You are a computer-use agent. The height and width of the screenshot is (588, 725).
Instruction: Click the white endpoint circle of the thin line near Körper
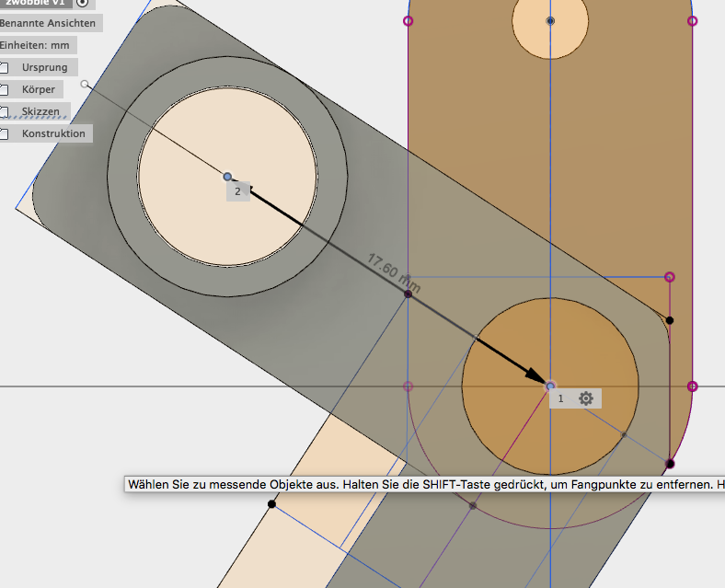coord(84,84)
